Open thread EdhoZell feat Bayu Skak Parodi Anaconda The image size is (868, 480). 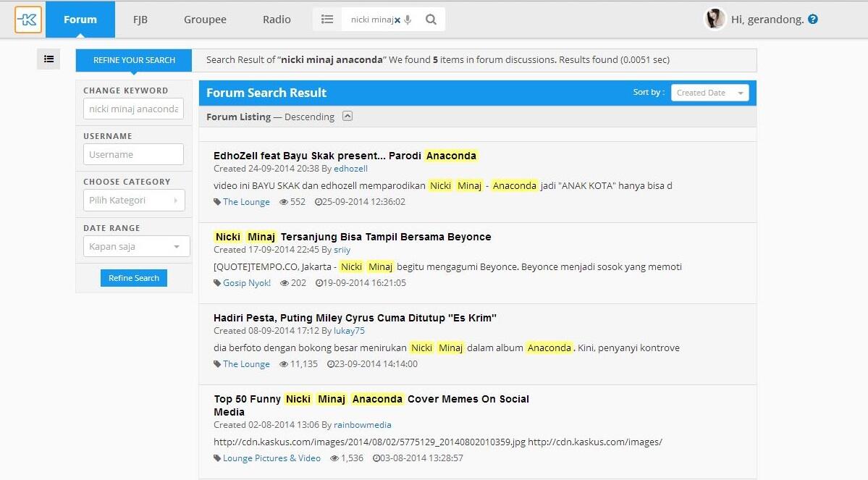[x=345, y=156]
